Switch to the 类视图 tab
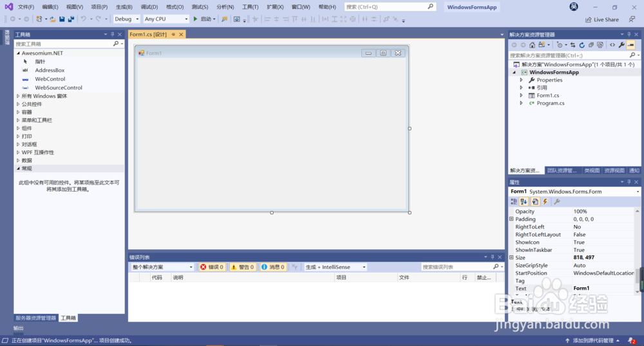The image size is (644, 346). coord(592,170)
